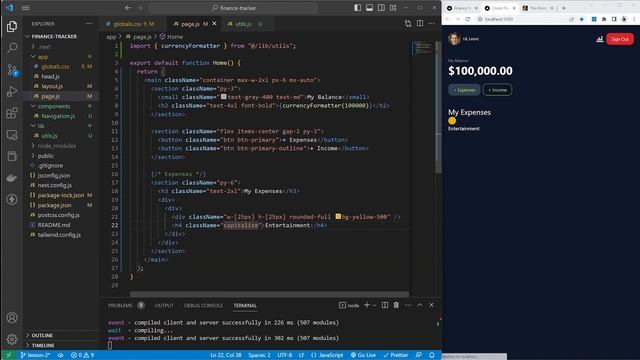Click Sign Out in the browser app

click(x=620, y=39)
